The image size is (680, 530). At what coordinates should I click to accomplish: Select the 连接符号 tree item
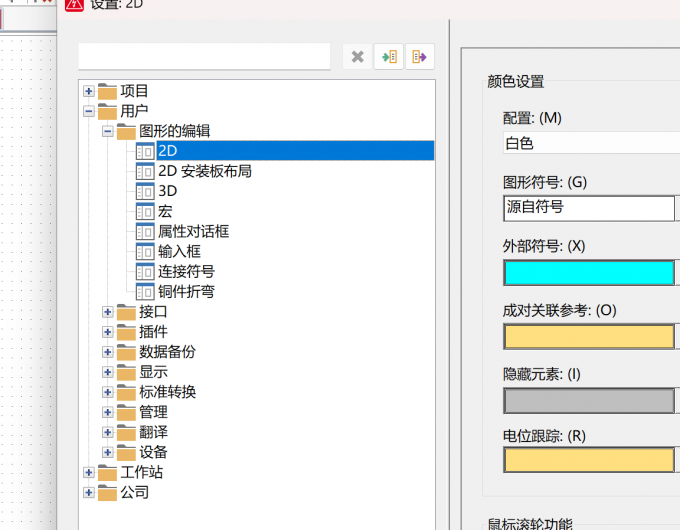point(186,272)
